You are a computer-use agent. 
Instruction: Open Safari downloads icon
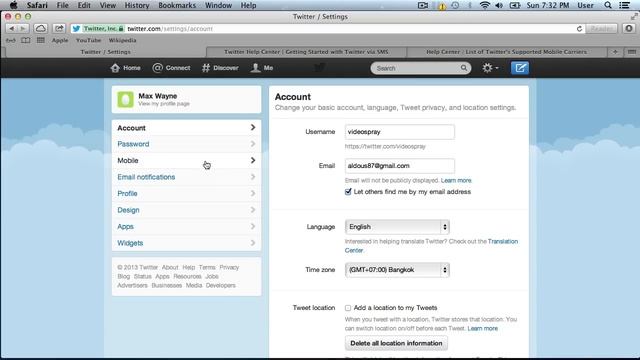pos(629,29)
